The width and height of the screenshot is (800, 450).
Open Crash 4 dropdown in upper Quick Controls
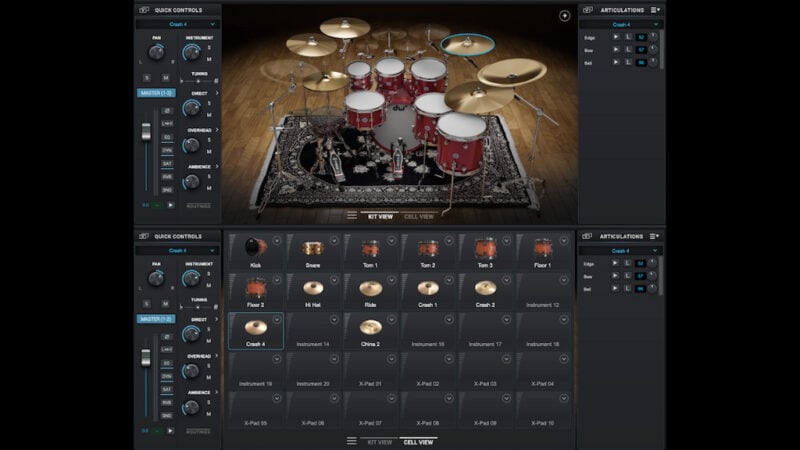(178, 24)
